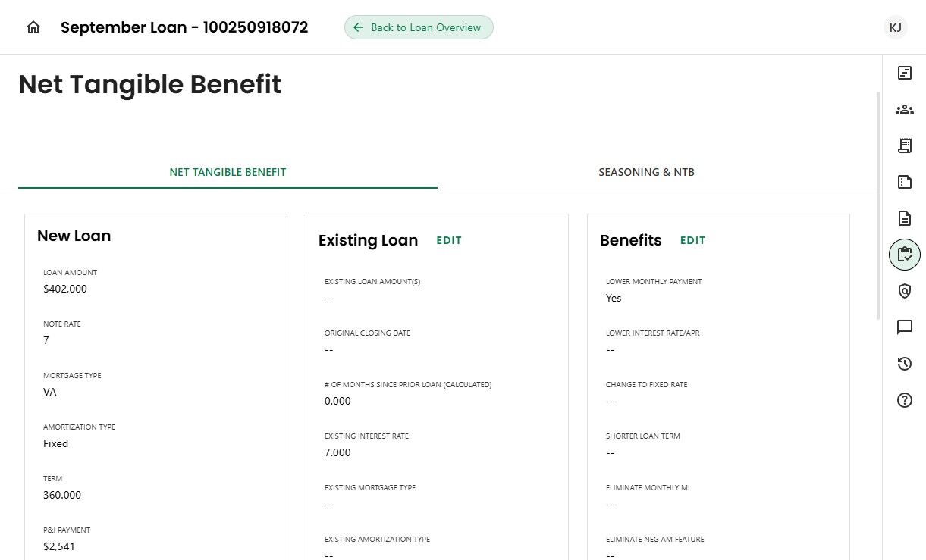The width and height of the screenshot is (926, 560).
Task: Select the Net Tangible Benefit tab
Action: [x=228, y=172]
